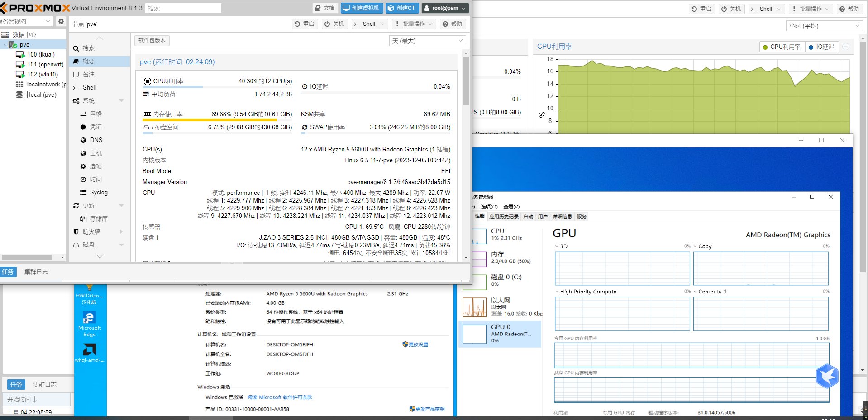Toggle CPU利用率 series in chart legend
Screen dimensions: 868x420
tap(782, 47)
